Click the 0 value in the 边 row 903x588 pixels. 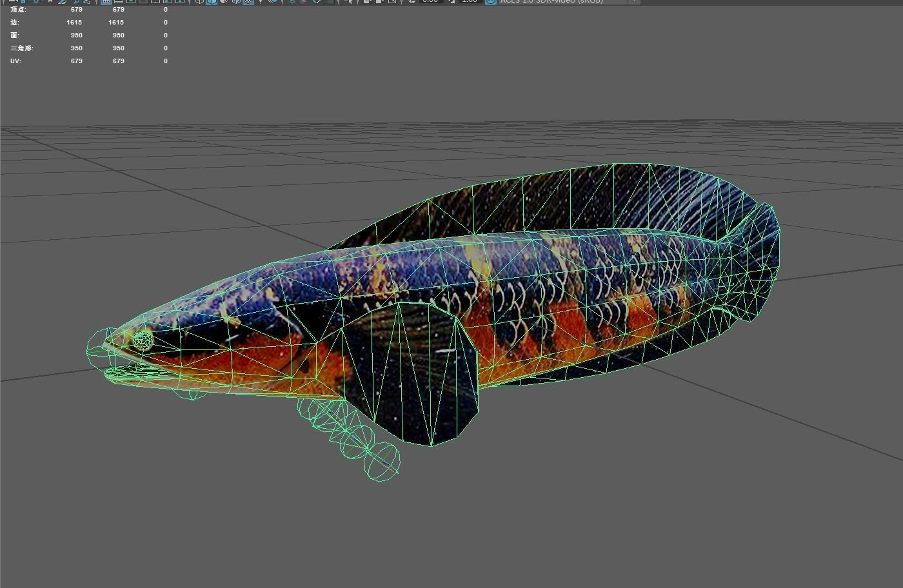point(166,22)
